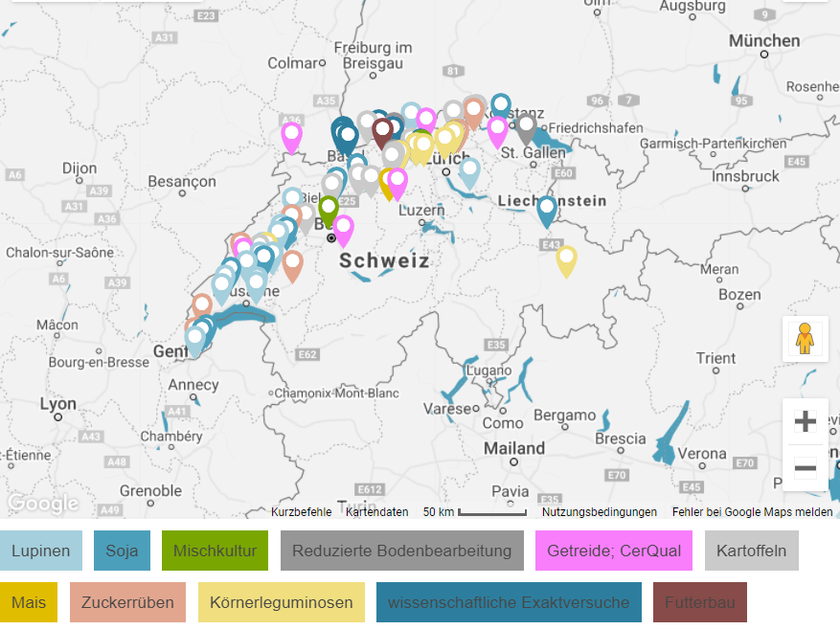Click Fehler bei Google Maps melden

[752, 512]
